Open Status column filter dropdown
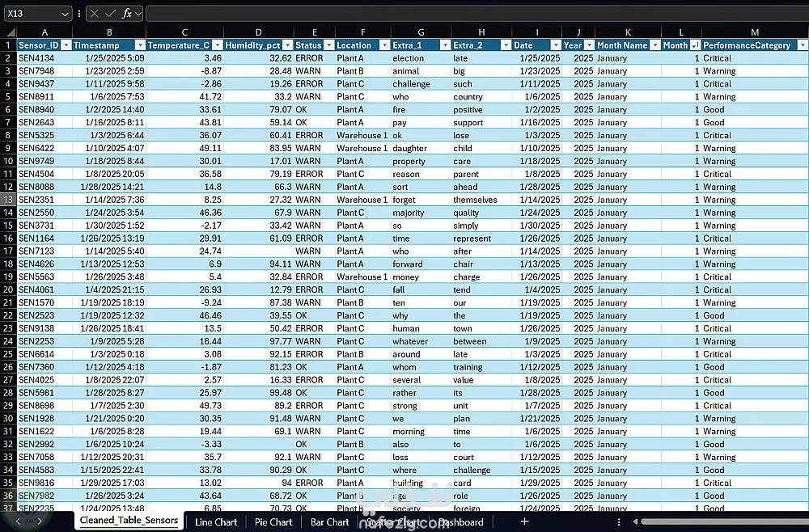Viewport: 809px width, 532px height. (x=328, y=45)
